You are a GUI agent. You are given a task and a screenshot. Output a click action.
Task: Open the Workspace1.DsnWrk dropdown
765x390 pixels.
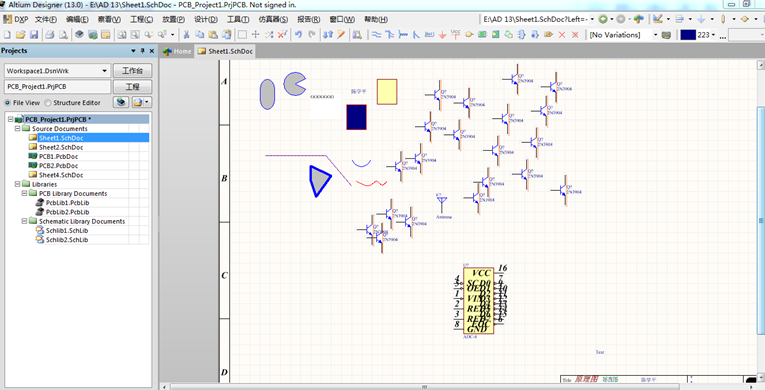104,71
